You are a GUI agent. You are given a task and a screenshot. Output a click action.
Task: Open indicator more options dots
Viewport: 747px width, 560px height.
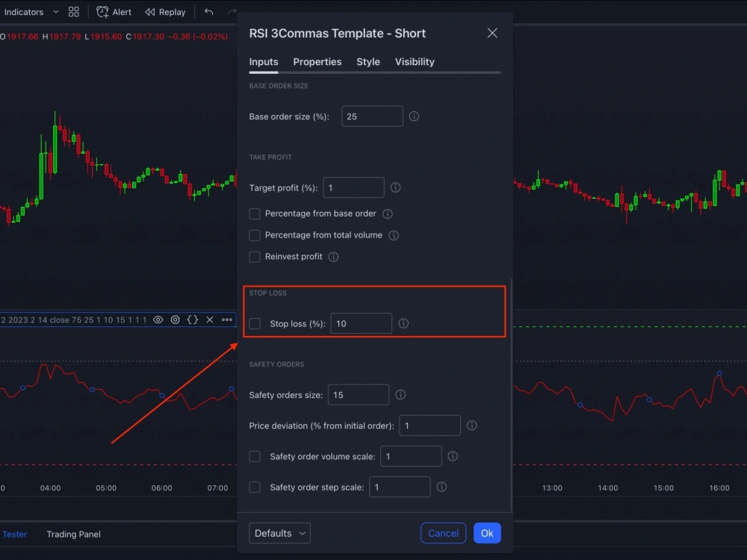click(227, 320)
